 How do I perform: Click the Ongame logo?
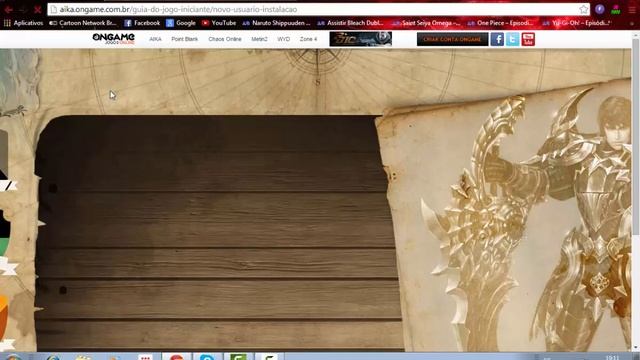(x=113, y=39)
